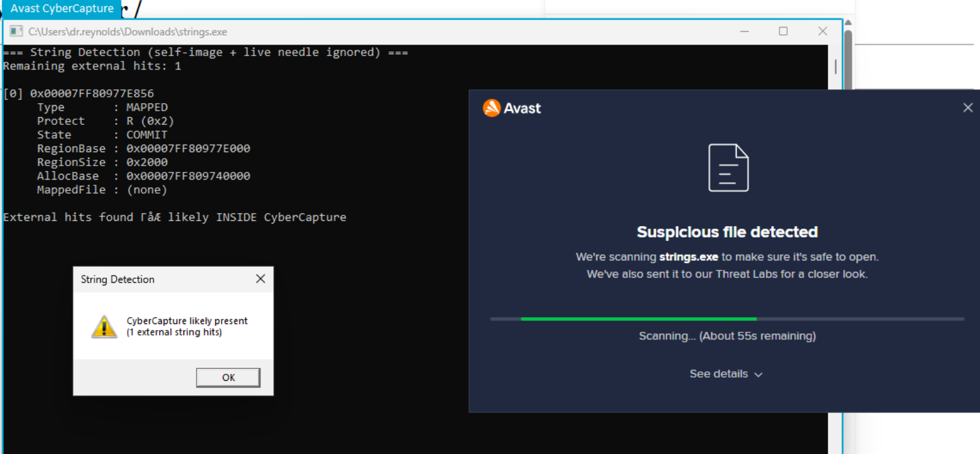
Task: Click 'Scanning... (About 55s remaining)' text
Action: (727, 336)
